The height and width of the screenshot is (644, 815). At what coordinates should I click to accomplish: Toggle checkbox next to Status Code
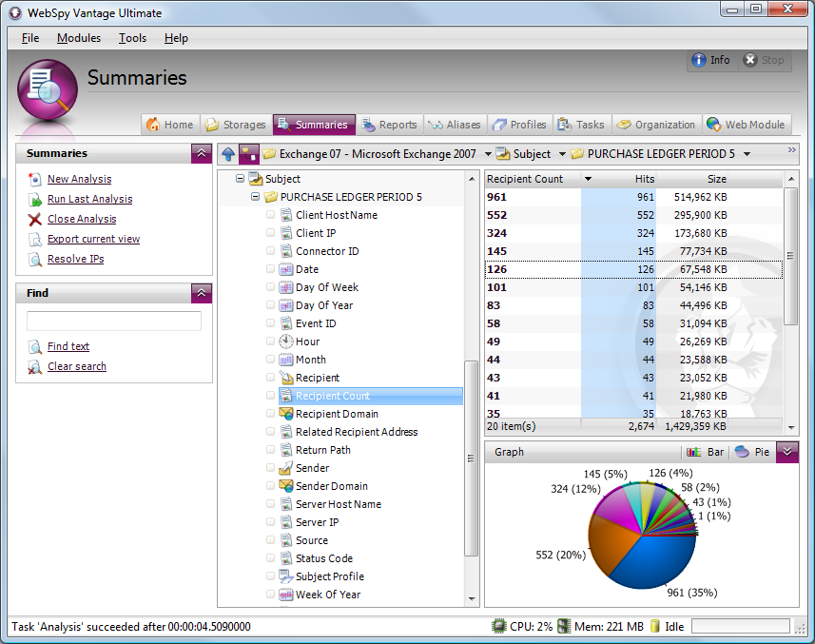(270, 558)
